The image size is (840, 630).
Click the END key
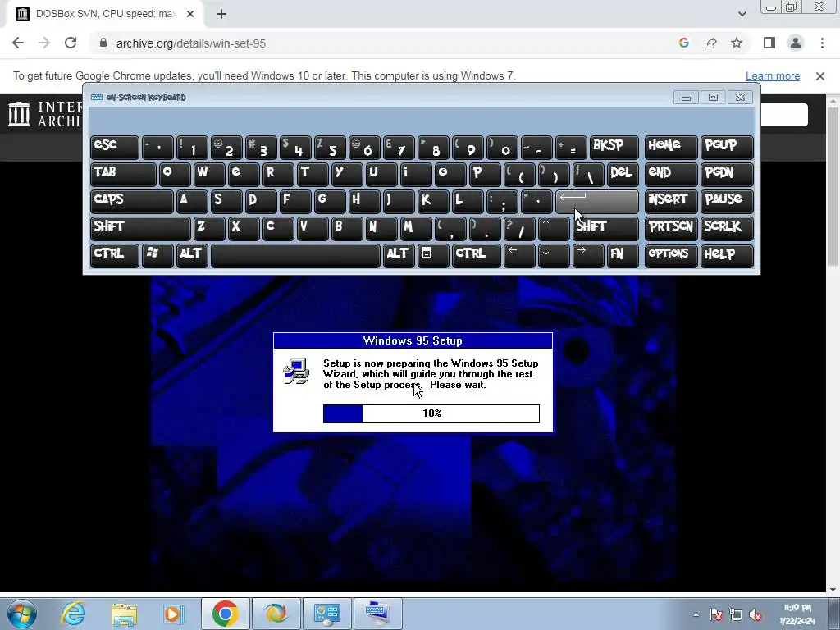(671, 174)
